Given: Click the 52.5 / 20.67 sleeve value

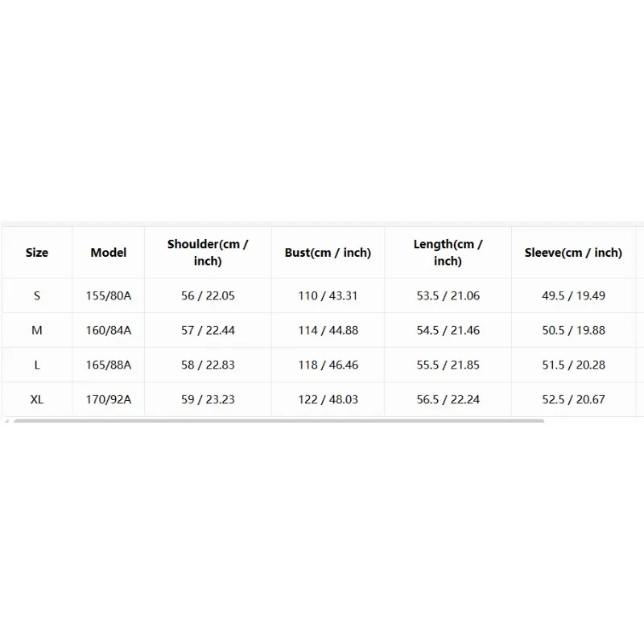Looking at the screenshot, I should coord(573,399).
